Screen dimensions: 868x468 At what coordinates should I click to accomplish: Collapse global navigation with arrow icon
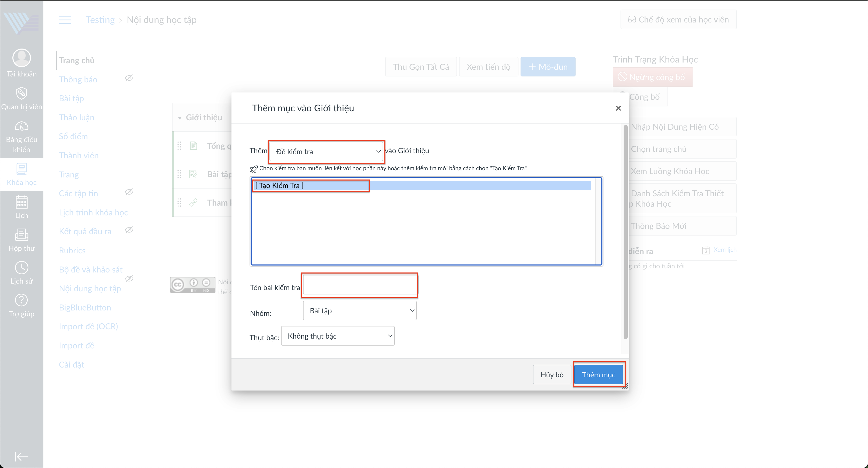(21, 457)
